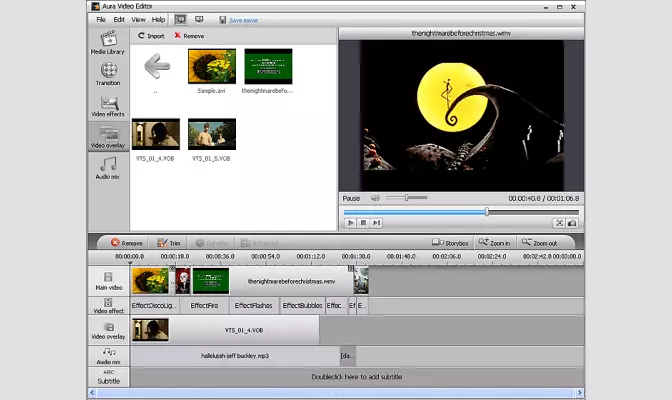This screenshot has height=400, width=672.
Task: Select the skull face clip on timeline
Action: coord(183,282)
